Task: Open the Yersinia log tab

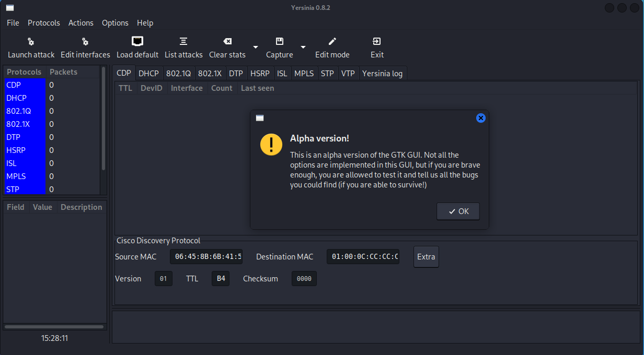Action: point(382,74)
